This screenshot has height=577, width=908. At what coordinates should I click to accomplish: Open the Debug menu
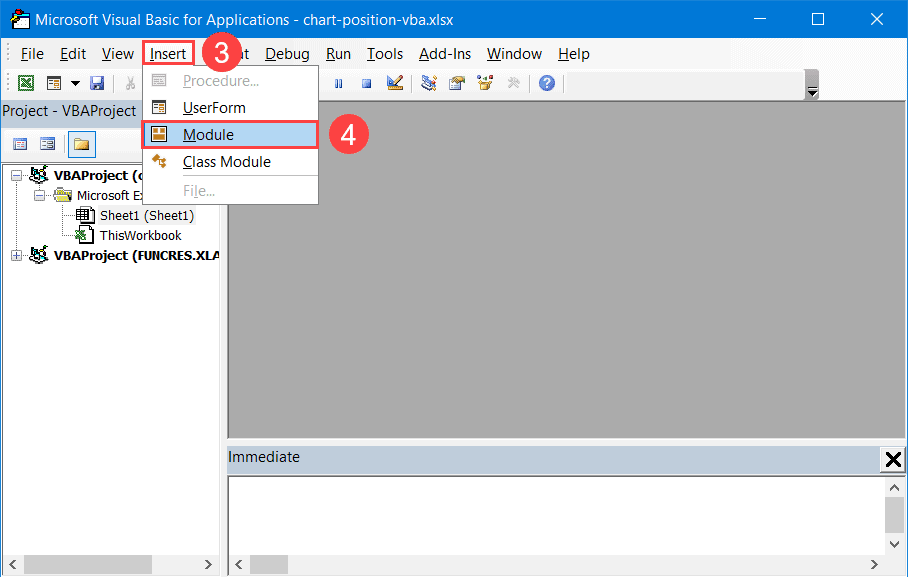click(287, 54)
